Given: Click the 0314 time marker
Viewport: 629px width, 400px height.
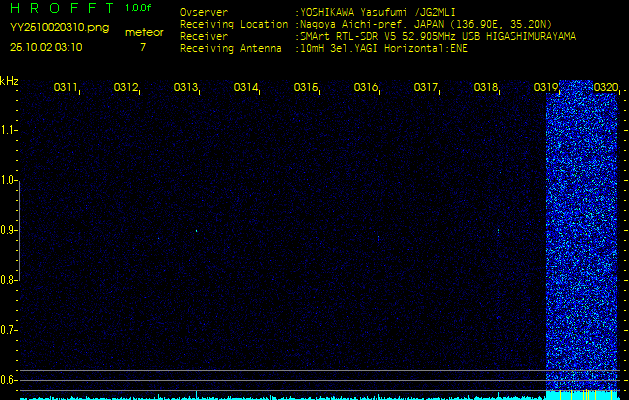Looking at the screenshot, I should coord(246,87).
